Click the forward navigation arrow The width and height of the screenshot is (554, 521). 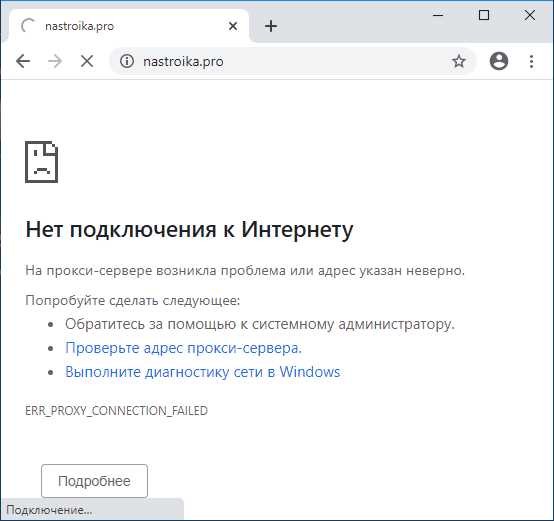pyautogui.click(x=55, y=61)
